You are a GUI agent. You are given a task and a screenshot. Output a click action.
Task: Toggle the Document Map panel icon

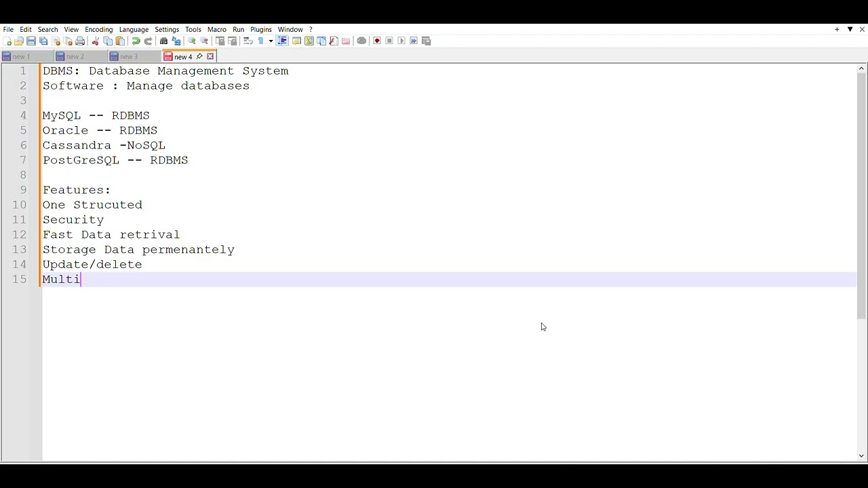click(x=309, y=41)
